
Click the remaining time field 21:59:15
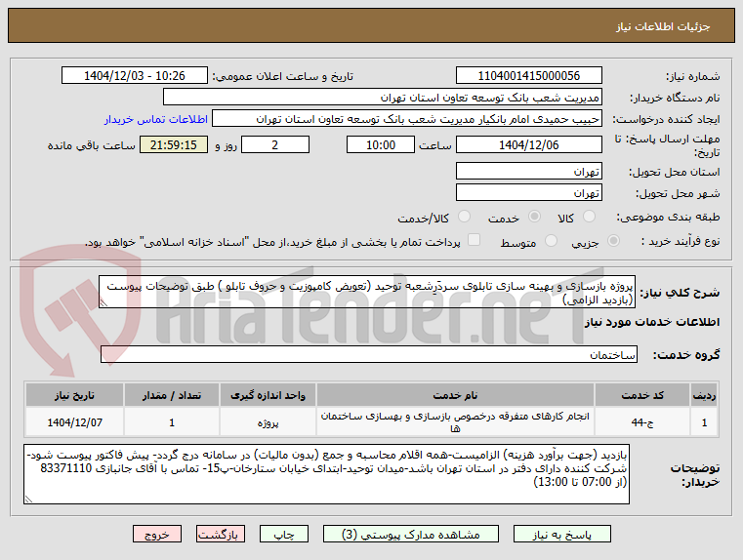(174, 144)
